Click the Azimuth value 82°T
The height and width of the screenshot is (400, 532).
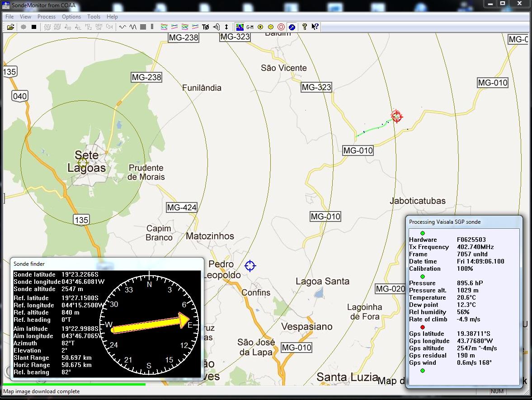(x=68, y=344)
